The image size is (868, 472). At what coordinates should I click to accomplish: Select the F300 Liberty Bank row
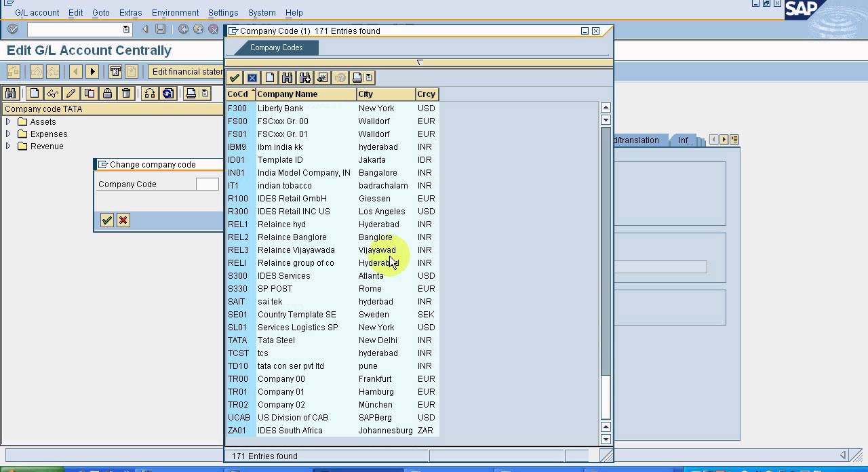[x=333, y=109]
